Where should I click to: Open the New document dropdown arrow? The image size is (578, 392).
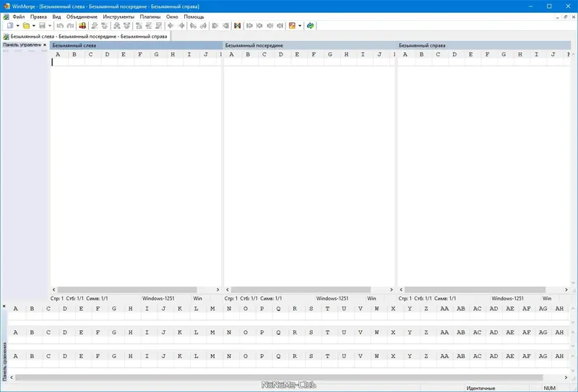[x=17, y=26]
